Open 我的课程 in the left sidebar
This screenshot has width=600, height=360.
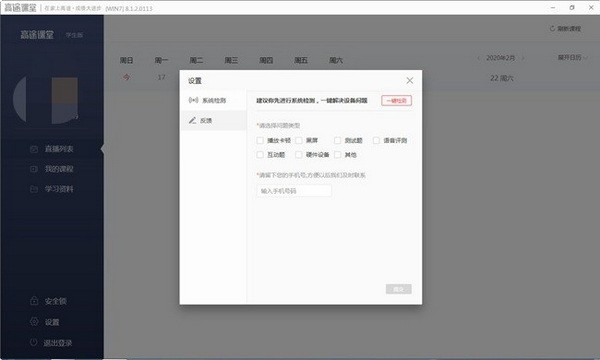(x=52, y=169)
